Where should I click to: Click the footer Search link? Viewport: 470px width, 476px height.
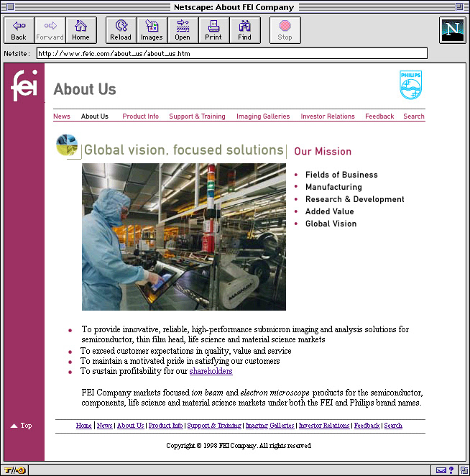(393, 425)
